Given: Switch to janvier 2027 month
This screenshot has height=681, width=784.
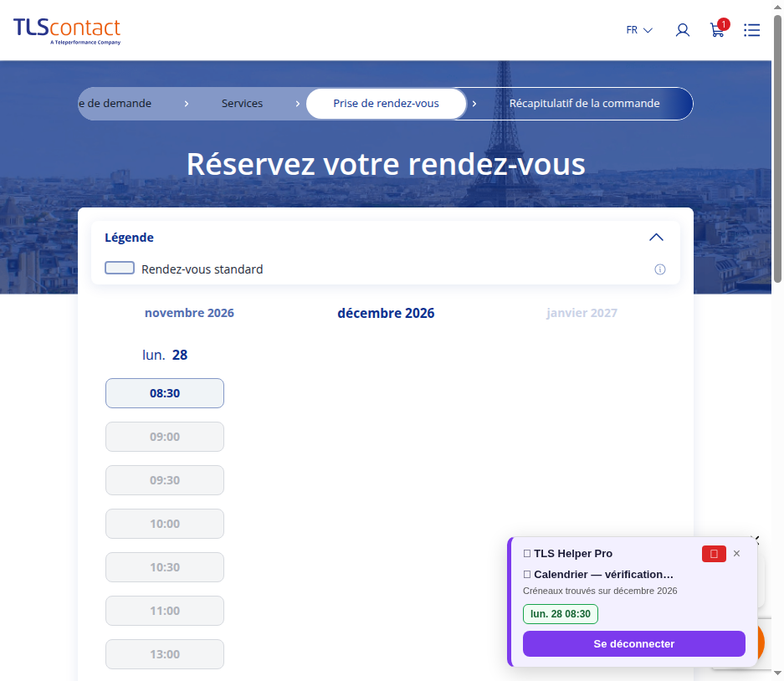Looking at the screenshot, I should pos(582,313).
